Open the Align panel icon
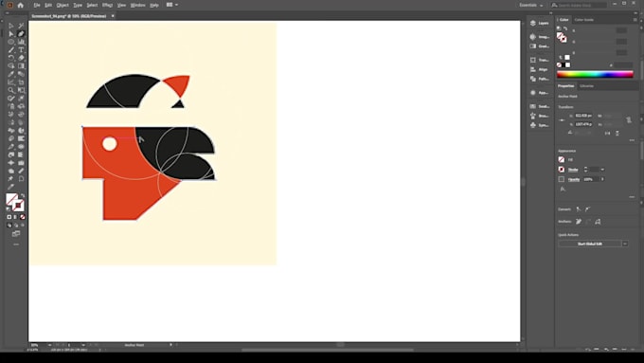This screenshot has height=363, width=644. pyautogui.click(x=533, y=69)
